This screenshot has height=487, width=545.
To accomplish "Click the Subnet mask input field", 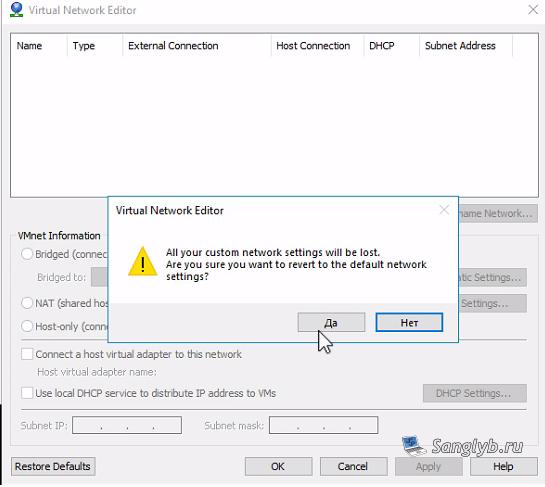I will point(323,425).
